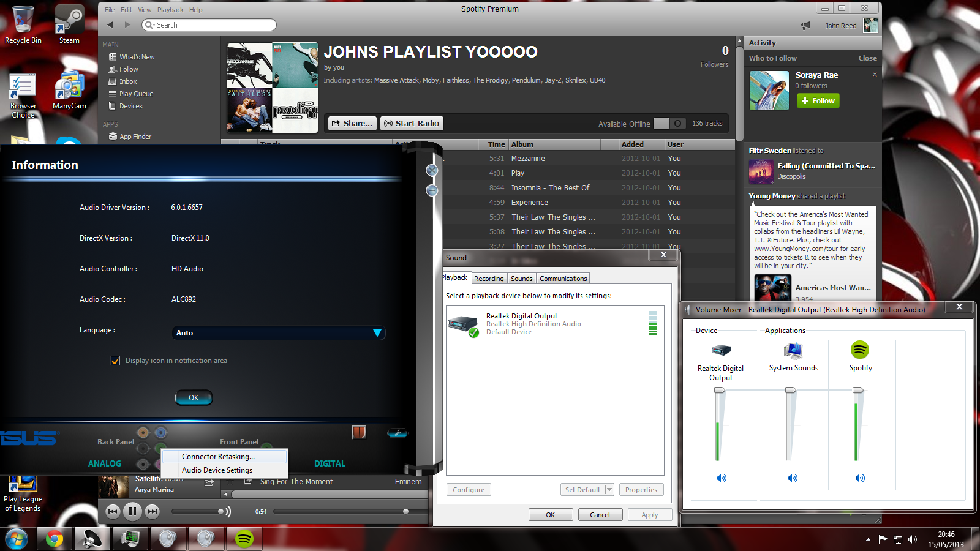Switch to Sounds tab in Sound dialog

click(x=522, y=279)
